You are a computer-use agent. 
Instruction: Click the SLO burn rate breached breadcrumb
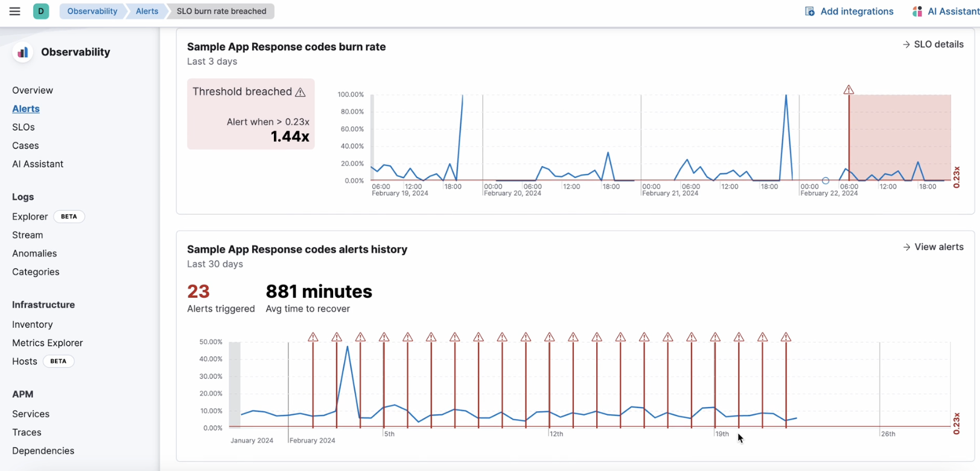click(x=221, y=11)
